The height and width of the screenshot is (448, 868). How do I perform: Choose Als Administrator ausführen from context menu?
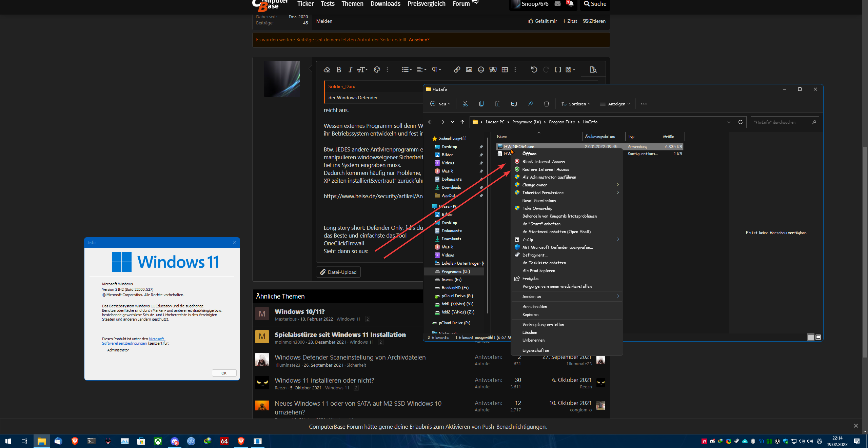pyautogui.click(x=549, y=177)
